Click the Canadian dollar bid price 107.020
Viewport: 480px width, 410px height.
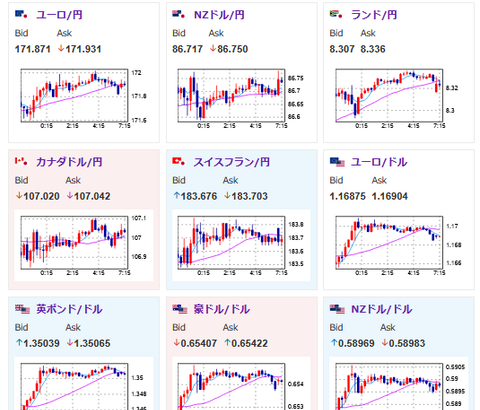37,196
